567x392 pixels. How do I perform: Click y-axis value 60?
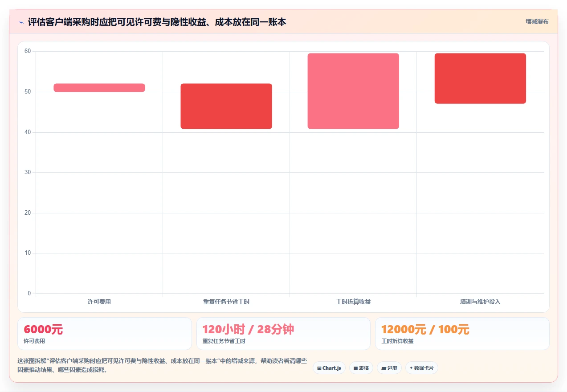(28, 51)
